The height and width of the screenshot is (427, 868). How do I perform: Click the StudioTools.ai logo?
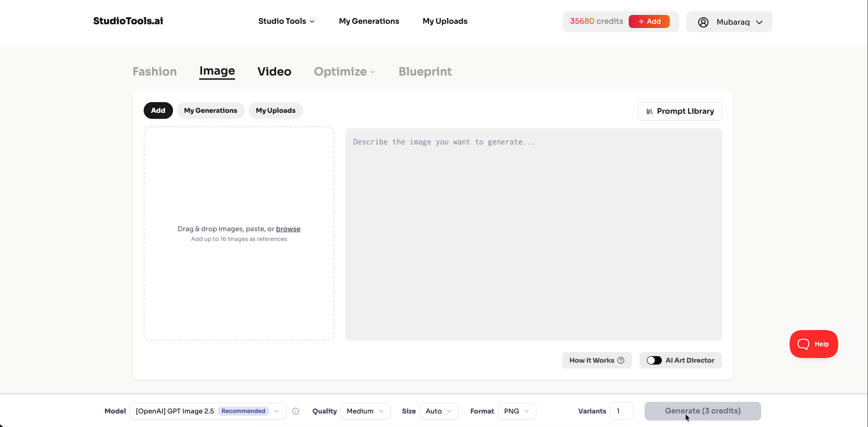pyautogui.click(x=128, y=21)
